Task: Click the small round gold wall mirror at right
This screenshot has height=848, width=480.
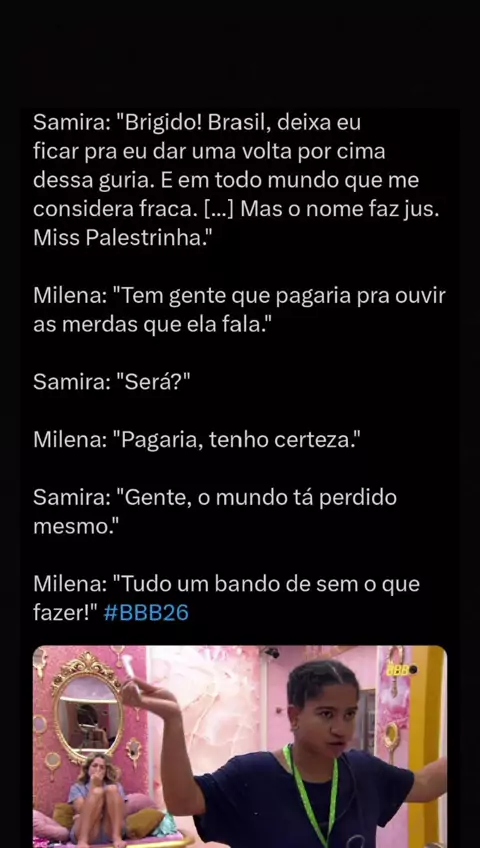Action: [x=392, y=736]
